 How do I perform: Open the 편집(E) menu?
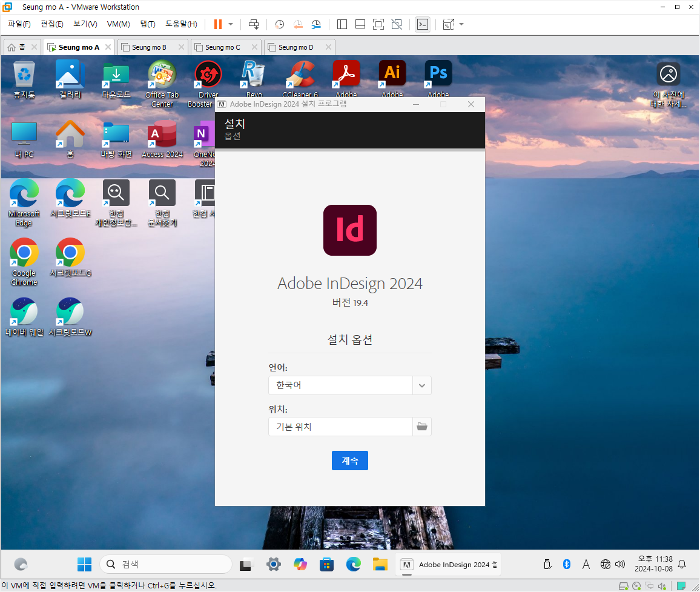click(52, 24)
